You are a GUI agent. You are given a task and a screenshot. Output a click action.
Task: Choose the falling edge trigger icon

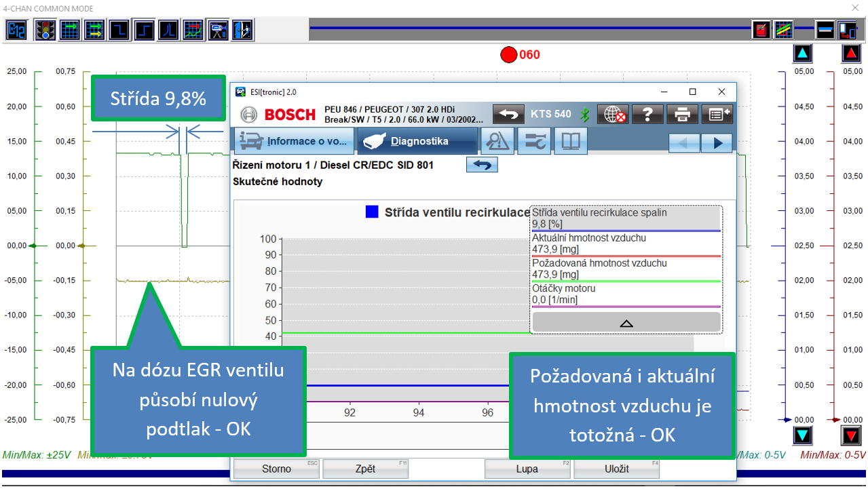[x=119, y=30]
